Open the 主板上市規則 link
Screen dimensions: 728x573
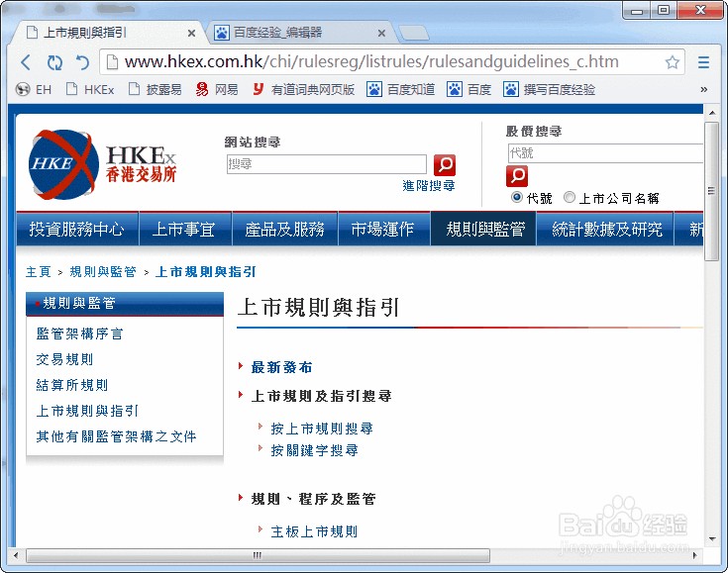(314, 531)
